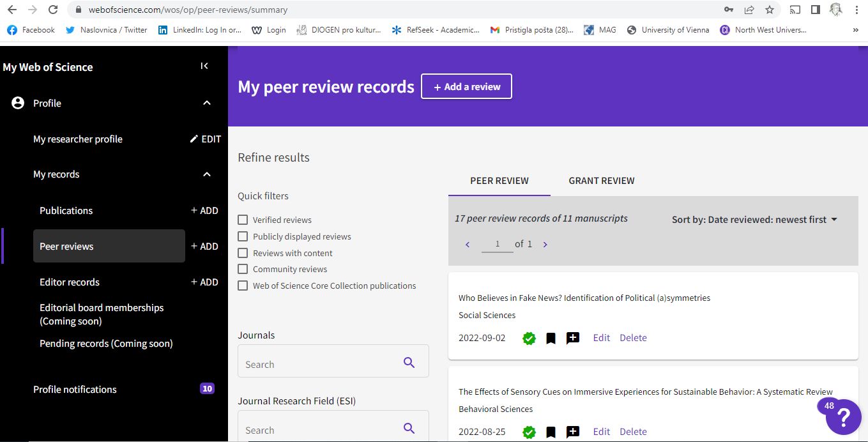The height and width of the screenshot is (442, 868).
Task: Click the browser address bar URL
Action: [x=187, y=10]
